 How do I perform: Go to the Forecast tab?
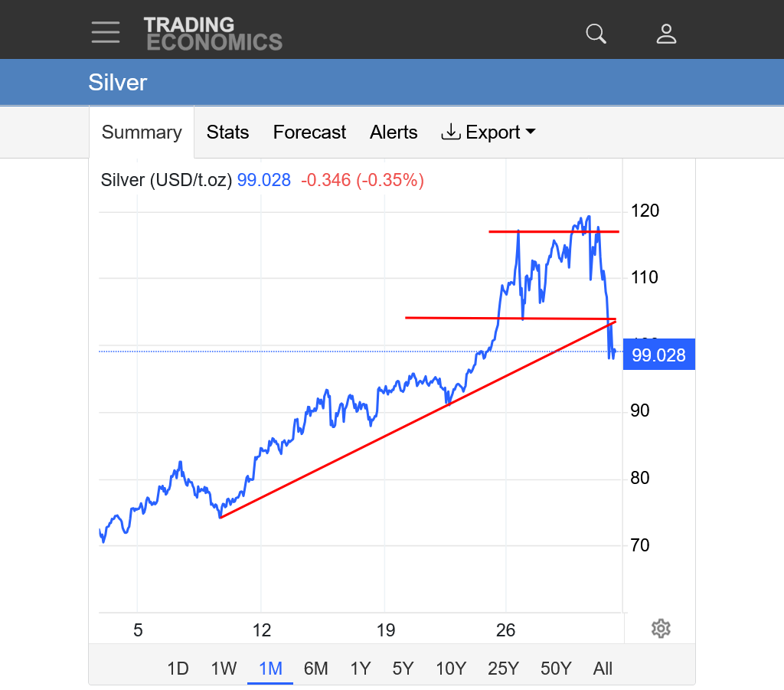[309, 132]
